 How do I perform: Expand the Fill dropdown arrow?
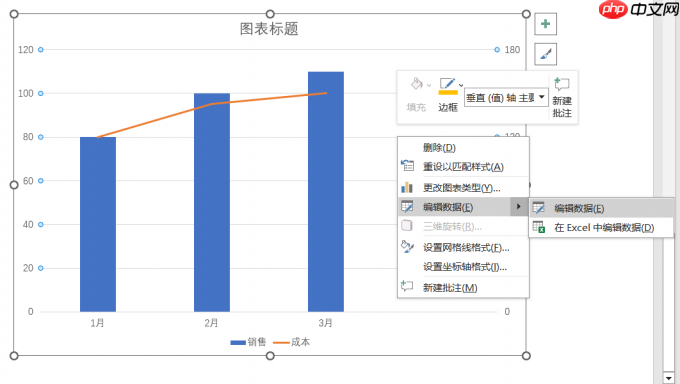(429, 85)
